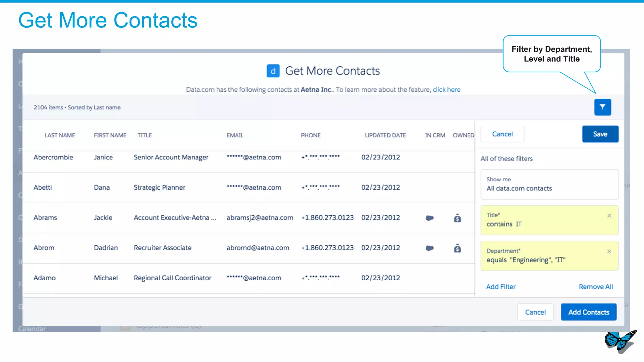Viewport: 644px width, 362px height.
Task: Sort by Updated Date column header
Action: [x=386, y=135]
